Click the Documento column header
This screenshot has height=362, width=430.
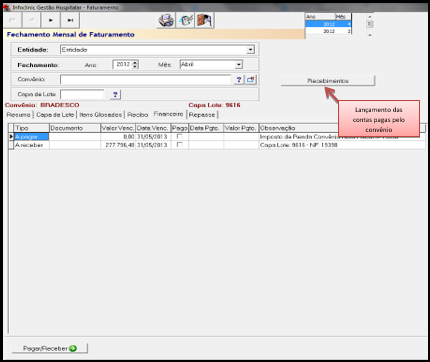click(75, 128)
